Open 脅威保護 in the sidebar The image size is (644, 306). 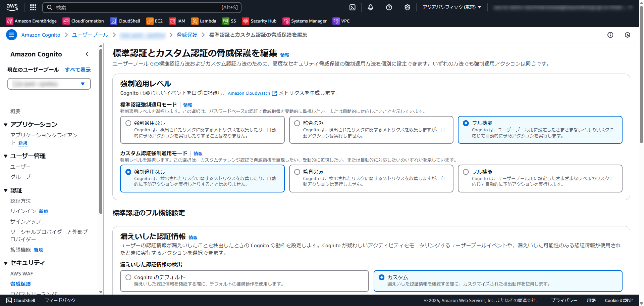(20, 284)
